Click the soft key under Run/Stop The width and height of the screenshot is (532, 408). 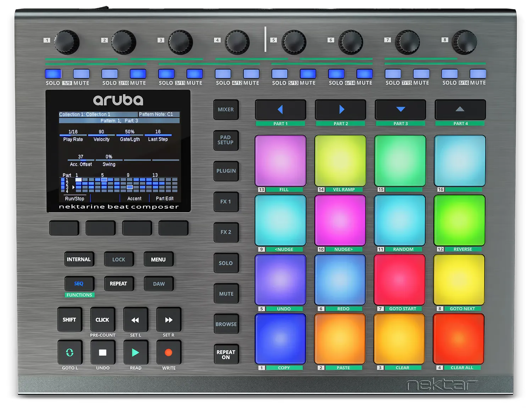coord(64,228)
